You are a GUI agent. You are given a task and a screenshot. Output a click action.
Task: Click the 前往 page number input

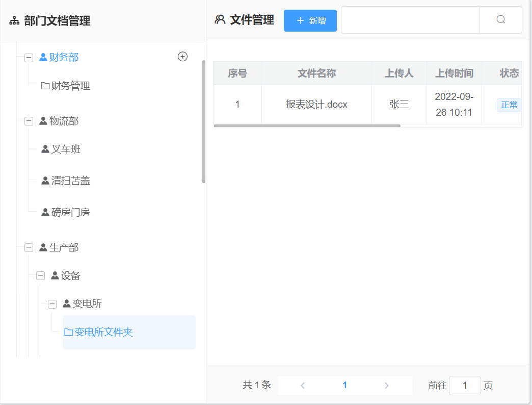465,386
